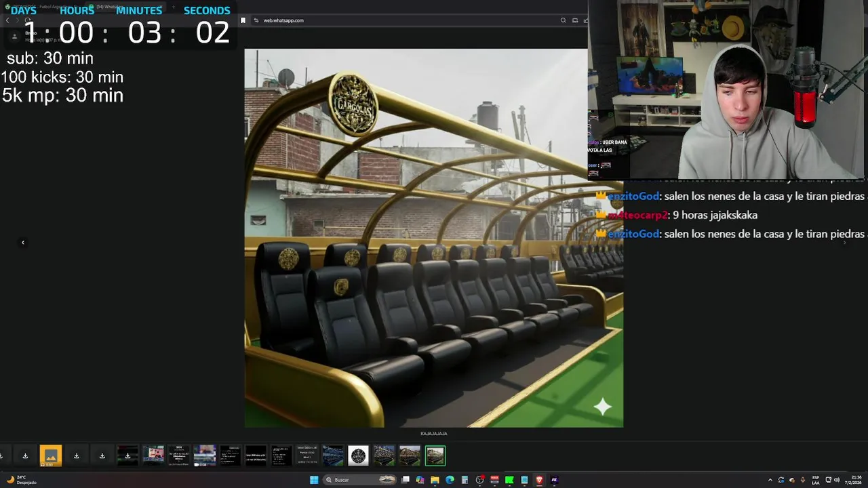Click the sparkle AI icon on the image

pyautogui.click(x=602, y=406)
